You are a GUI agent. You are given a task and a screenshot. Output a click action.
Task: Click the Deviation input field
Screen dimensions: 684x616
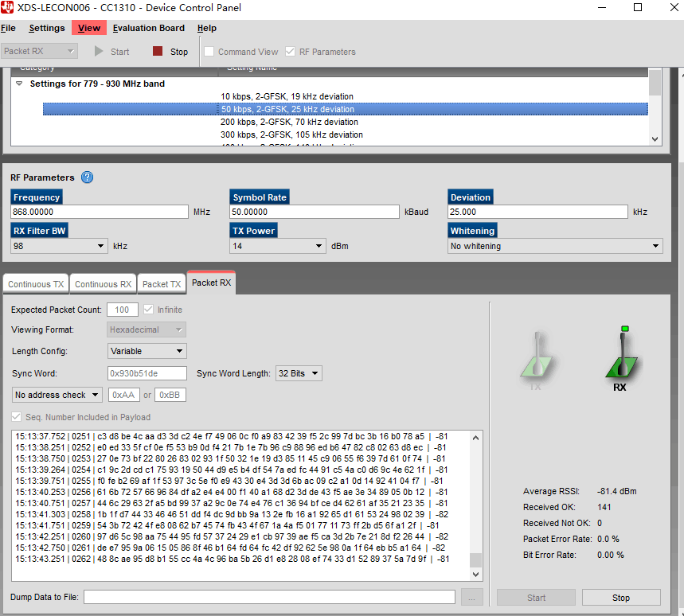537,212
